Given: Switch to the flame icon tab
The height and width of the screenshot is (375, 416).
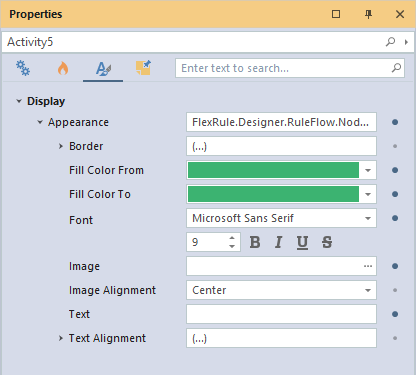Looking at the screenshot, I should click(63, 68).
